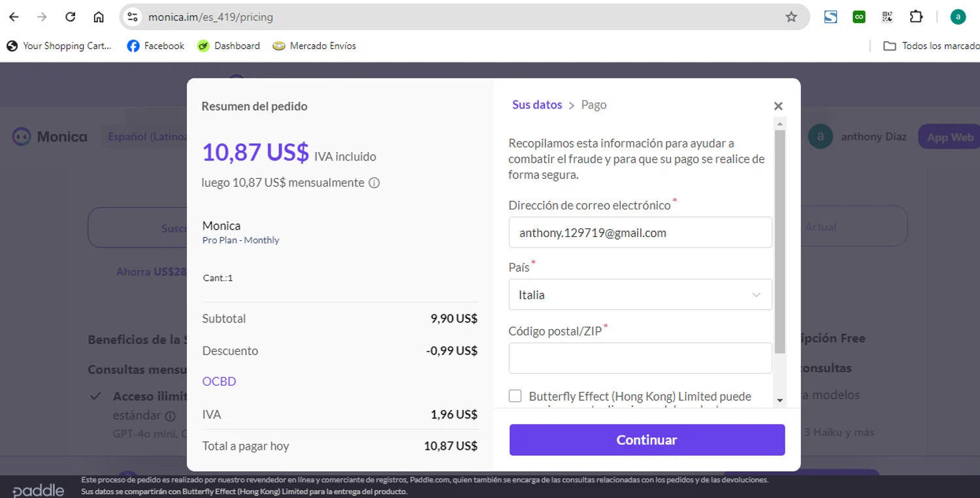Click the Subtotal 9,90 US$ value
Viewport: 980px width, 498px height.
(454, 319)
